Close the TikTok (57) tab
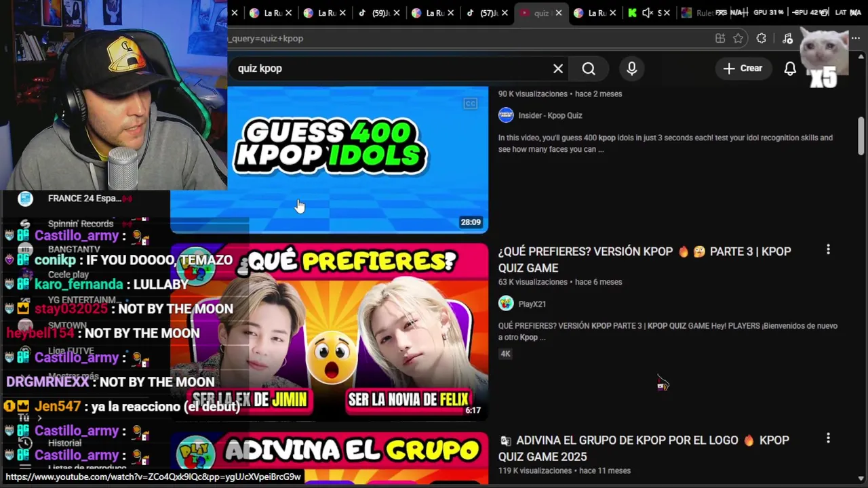The width and height of the screenshot is (868, 488). pos(504,13)
